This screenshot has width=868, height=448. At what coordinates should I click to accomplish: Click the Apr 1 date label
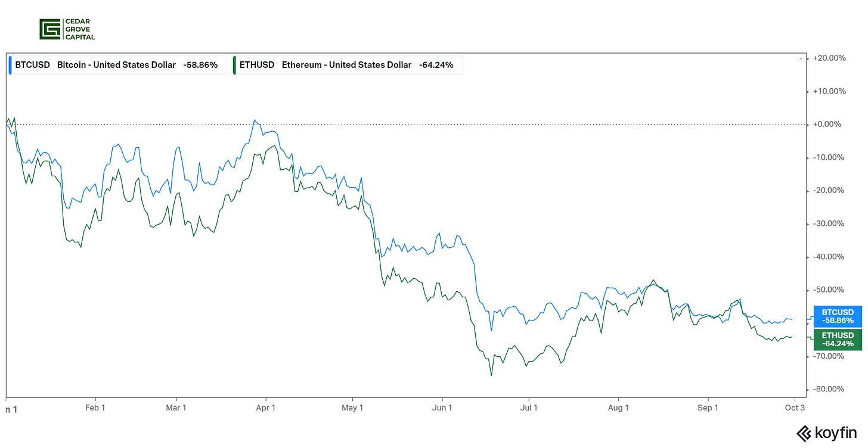[265, 408]
